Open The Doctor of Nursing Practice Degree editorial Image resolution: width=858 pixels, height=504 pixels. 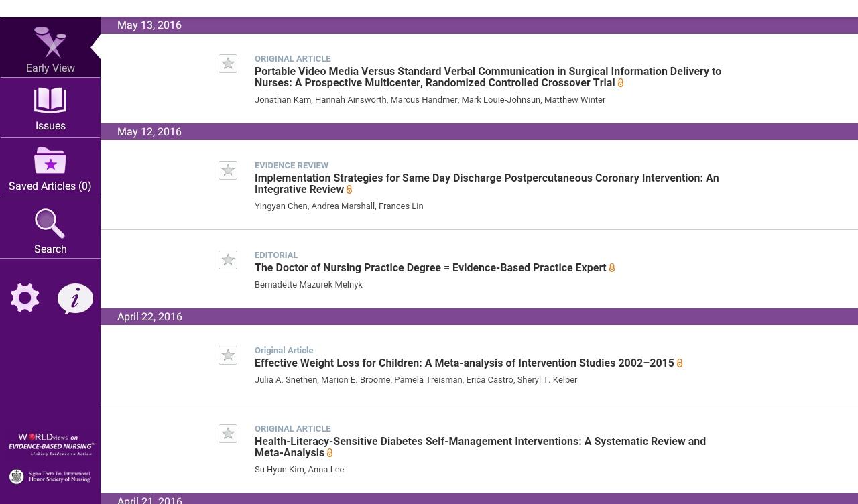point(430,268)
